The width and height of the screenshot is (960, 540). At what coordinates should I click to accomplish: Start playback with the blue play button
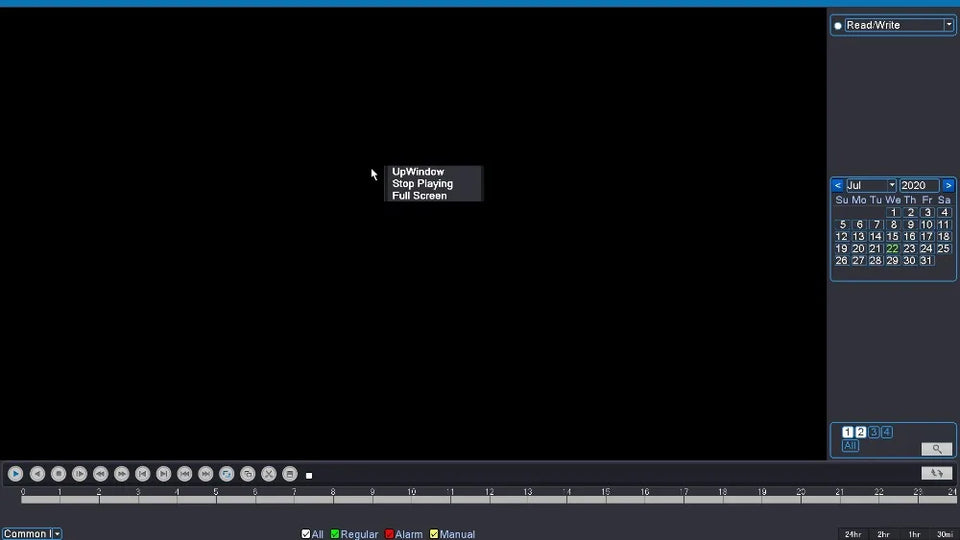(16, 474)
